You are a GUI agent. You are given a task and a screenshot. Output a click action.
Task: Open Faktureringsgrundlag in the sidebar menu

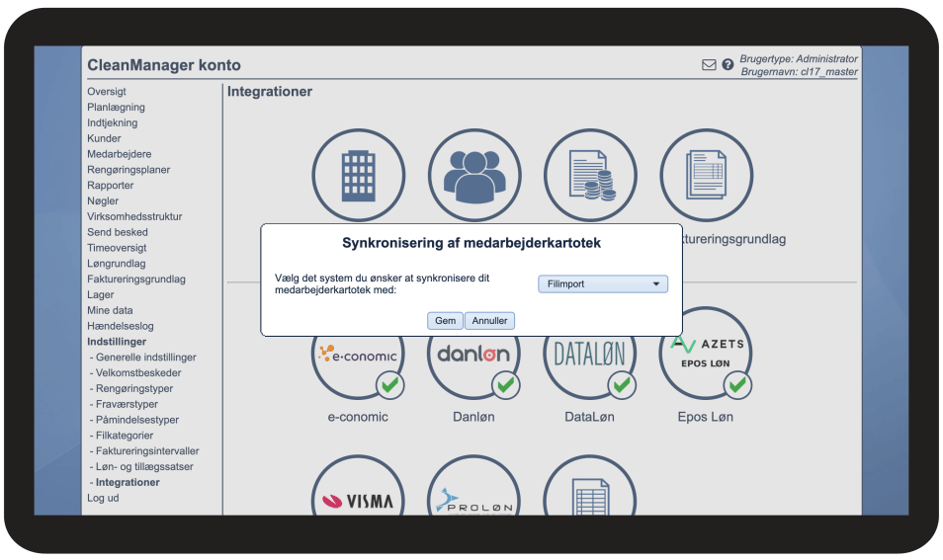click(136, 279)
